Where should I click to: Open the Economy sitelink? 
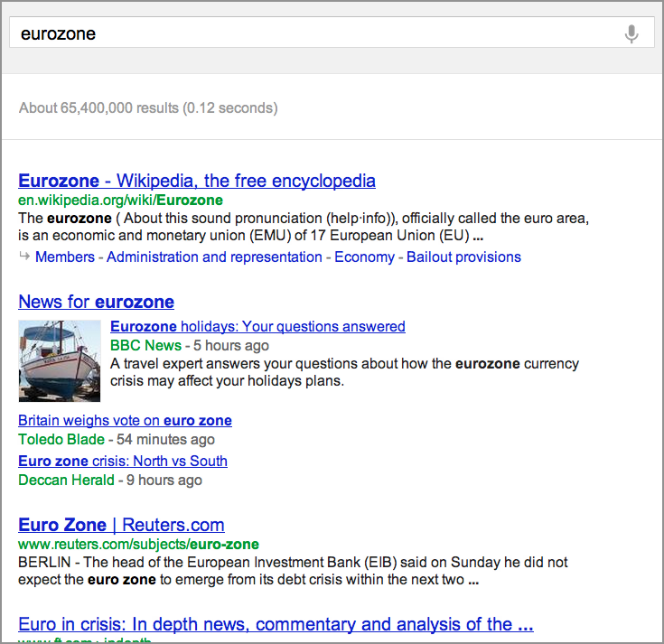pyautogui.click(x=364, y=257)
